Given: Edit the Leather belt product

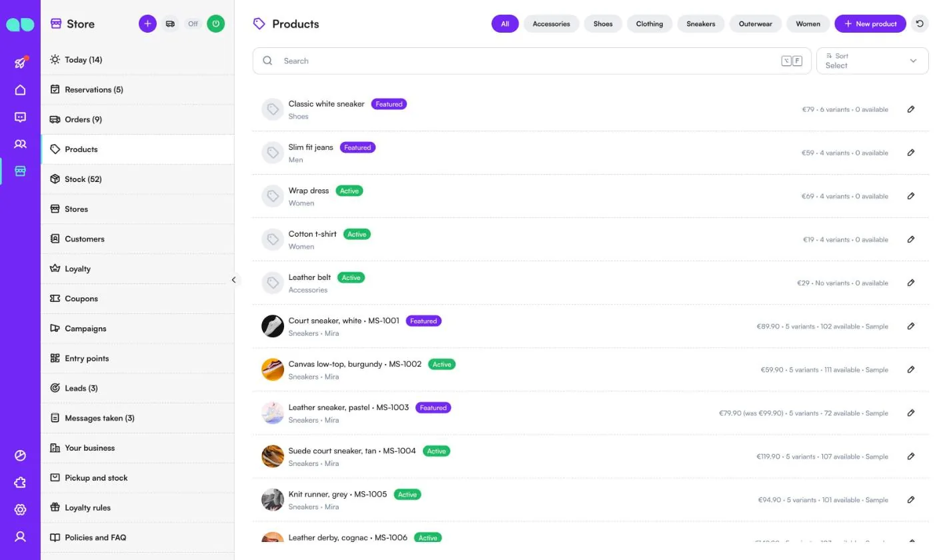Looking at the screenshot, I should tap(911, 283).
